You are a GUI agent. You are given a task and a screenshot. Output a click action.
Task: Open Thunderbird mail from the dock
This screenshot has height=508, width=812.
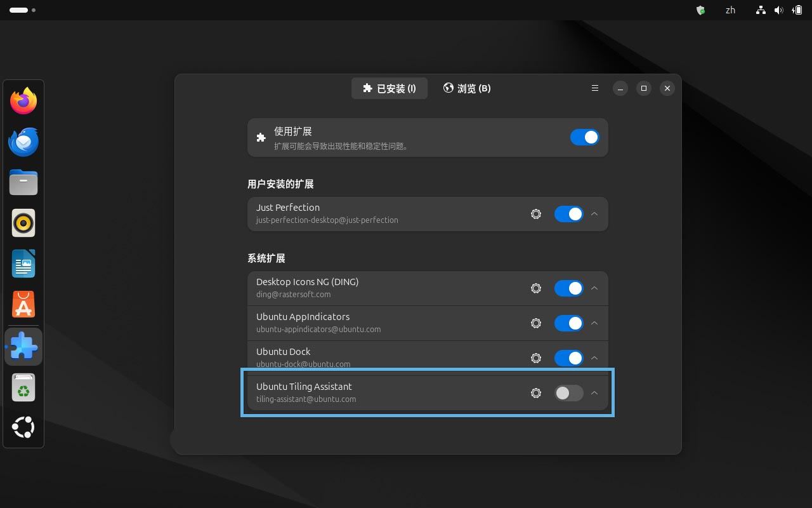(x=23, y=142)
